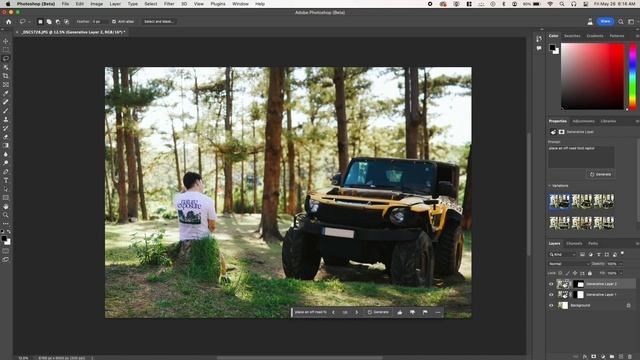Image resolution: width=640 pixels, height=360 pixels.
Task: Adjust the vertical hue slider
Action: pos(633,76)
